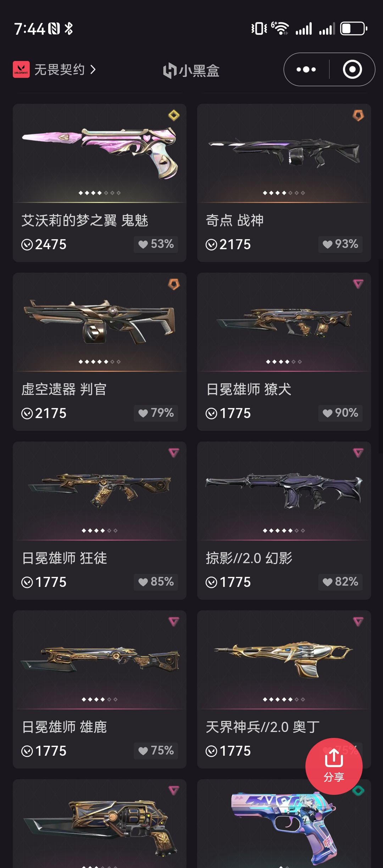Tap the 75% heart on 日冕雄师 雄鹿
Viewport: 383px width, 868px height.
click(x=156, y=750)
